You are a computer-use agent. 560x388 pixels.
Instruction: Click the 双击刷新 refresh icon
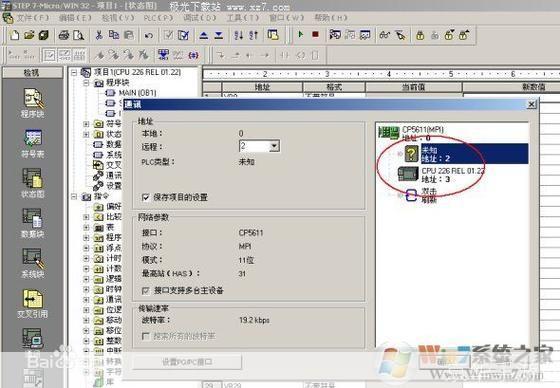pyautogui.click(x=412, y=195)
